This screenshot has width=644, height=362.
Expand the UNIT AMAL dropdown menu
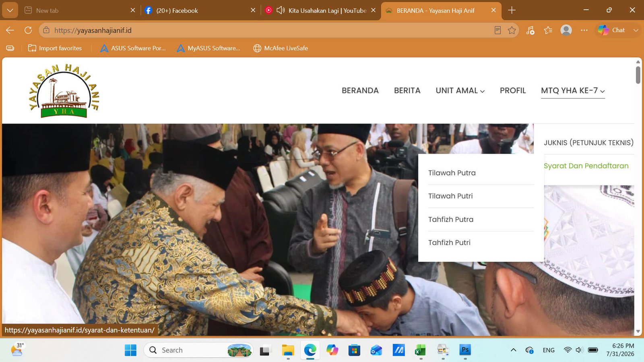click(x=460, y=90)
